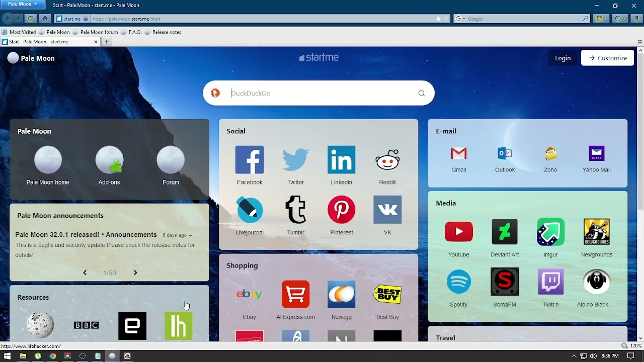Screen dimensions: 644x362
Task: Open the Newegg shortcut
Action: 341,294
